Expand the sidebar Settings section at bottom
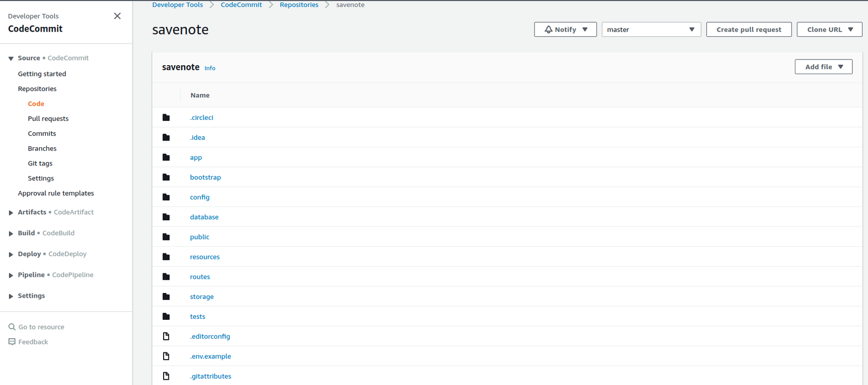 click(x=11, y=296)
